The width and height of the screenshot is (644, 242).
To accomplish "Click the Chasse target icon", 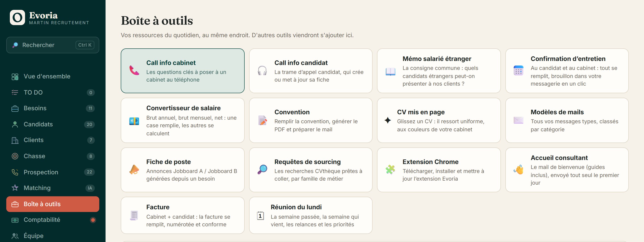I will [15, 156].
